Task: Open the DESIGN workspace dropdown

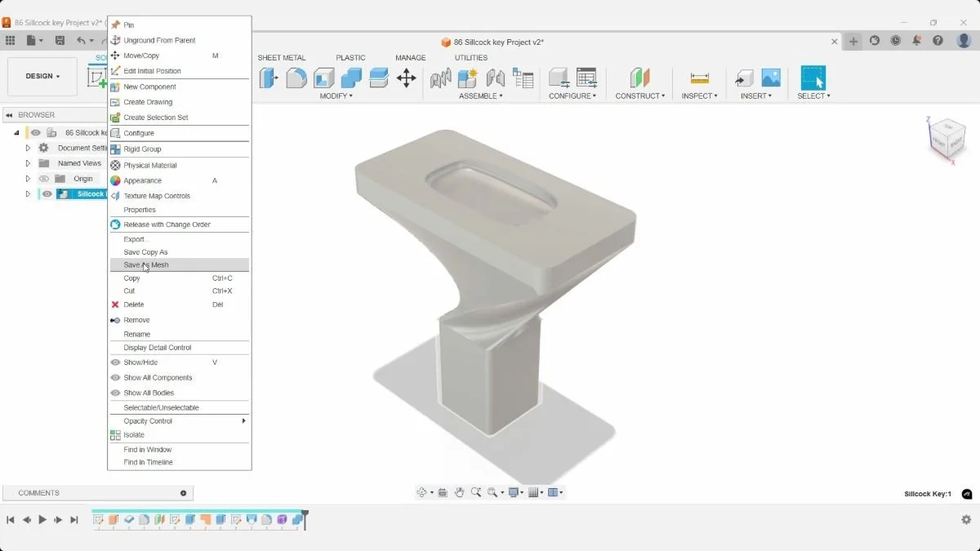Action: click(x=42, y=76)
